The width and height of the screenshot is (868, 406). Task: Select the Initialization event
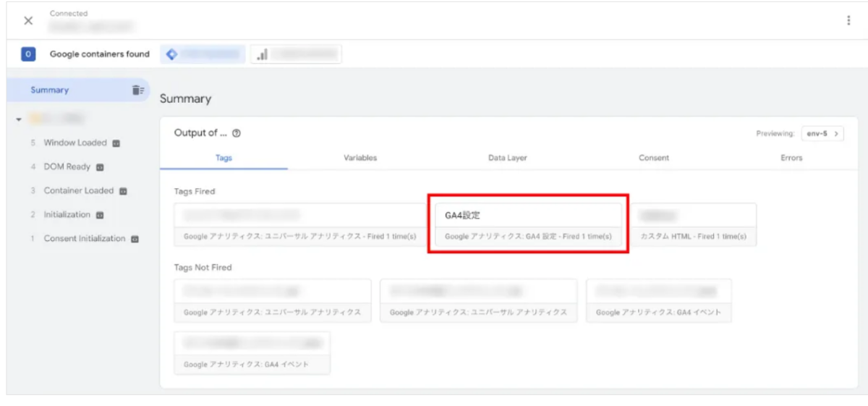[67, 214]
